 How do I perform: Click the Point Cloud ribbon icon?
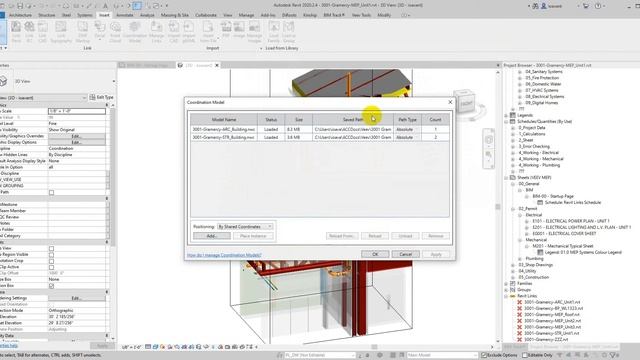tap(116, 31)
